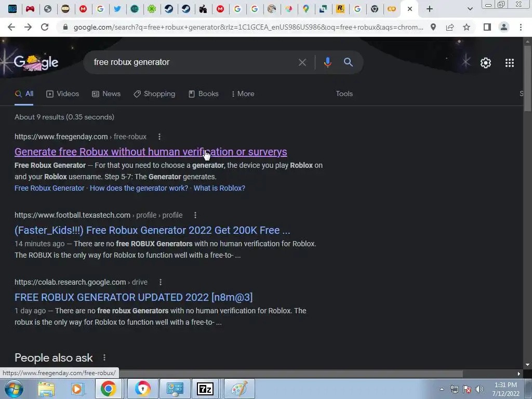
Task: View site info via padlock icon
Action: pyautogui.click(x=65, y=27)
